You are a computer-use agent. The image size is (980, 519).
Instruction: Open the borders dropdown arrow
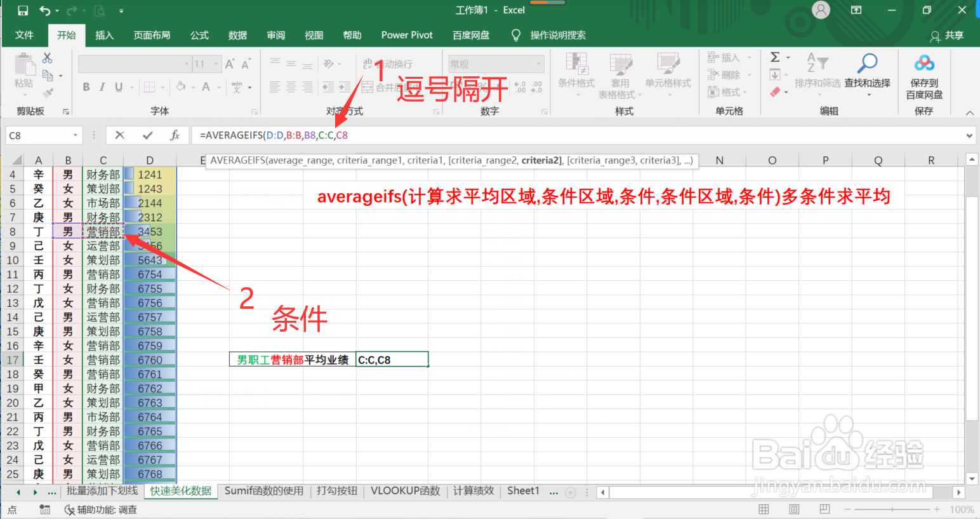tap(162, 88)
